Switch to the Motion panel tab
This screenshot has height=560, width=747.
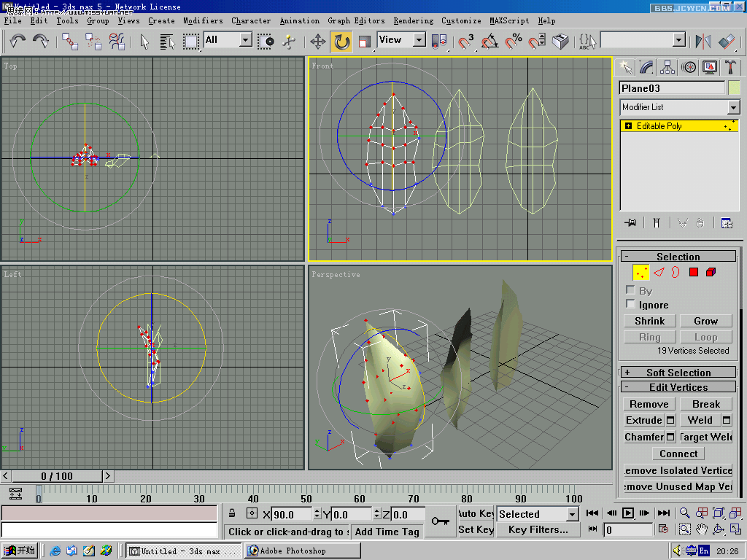click(x=689, y=67)
